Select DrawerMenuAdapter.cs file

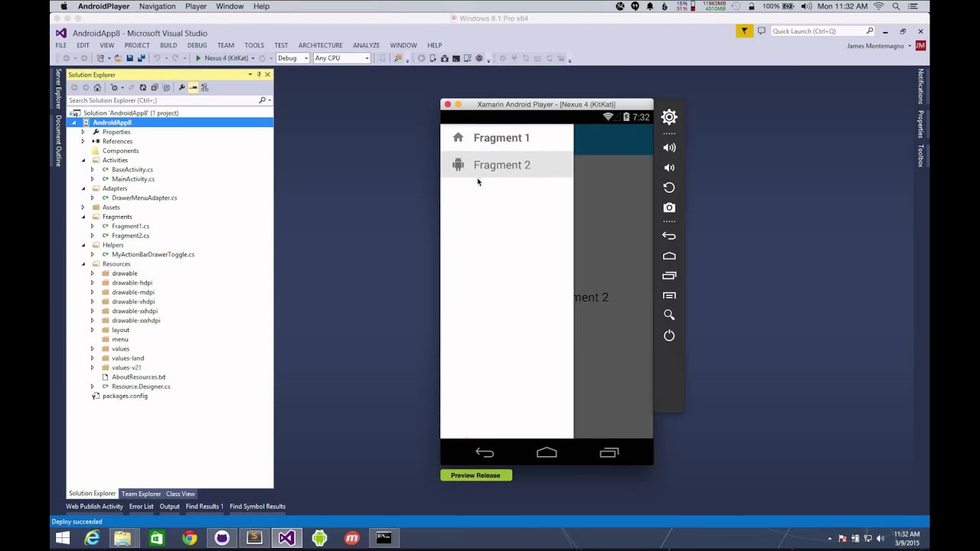[144, 197]
